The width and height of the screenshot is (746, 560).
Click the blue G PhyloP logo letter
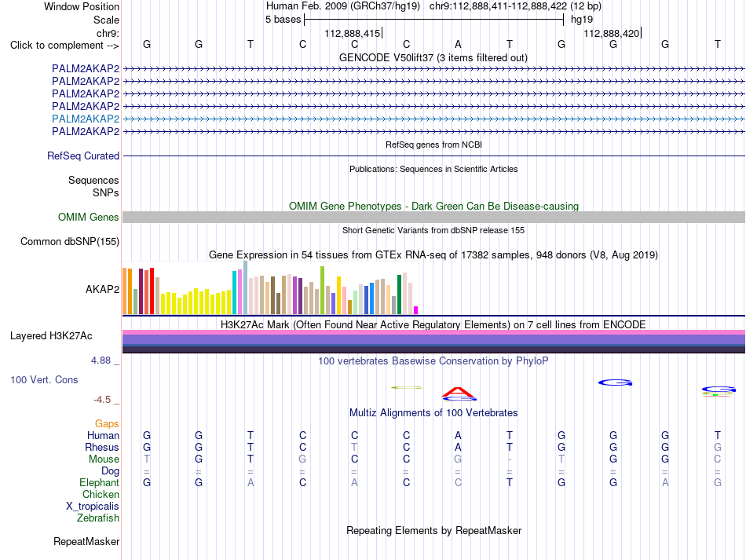(x=615, y=382)
